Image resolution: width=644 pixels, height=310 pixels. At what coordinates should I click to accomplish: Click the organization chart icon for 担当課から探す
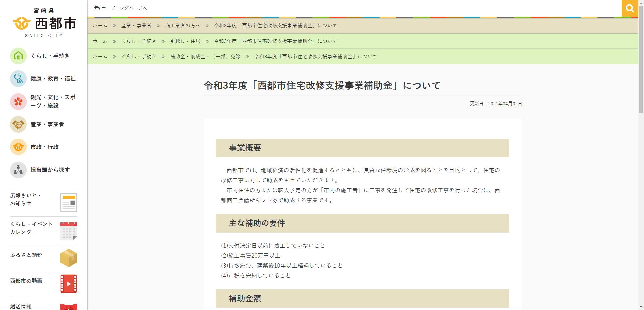click(x=18, y=170)
